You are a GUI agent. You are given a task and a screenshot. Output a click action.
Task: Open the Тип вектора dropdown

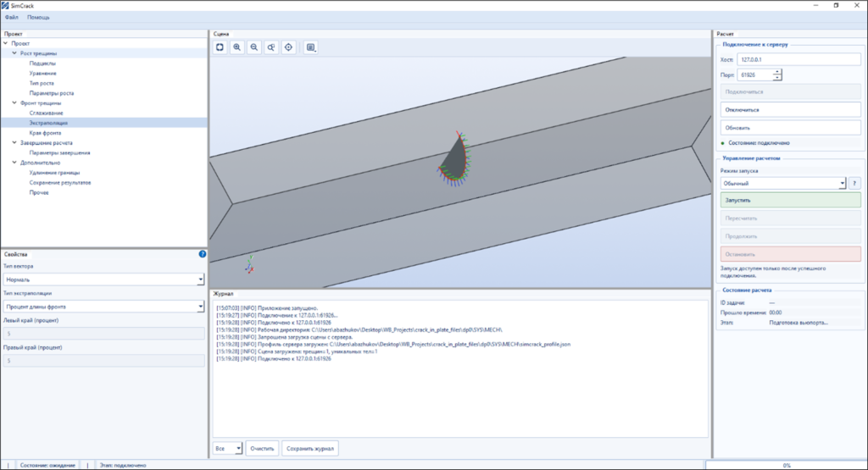103,279
